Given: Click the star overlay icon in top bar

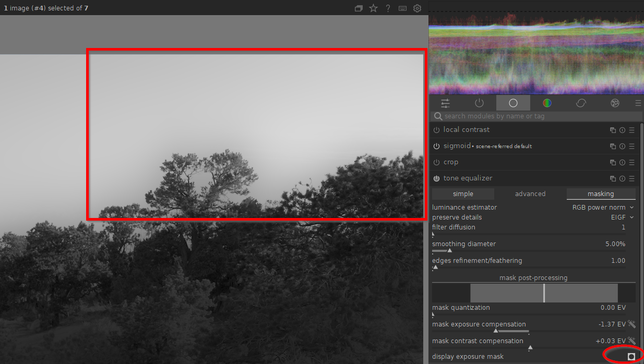Looking at the screenshot, I should [x=373, y=8].
